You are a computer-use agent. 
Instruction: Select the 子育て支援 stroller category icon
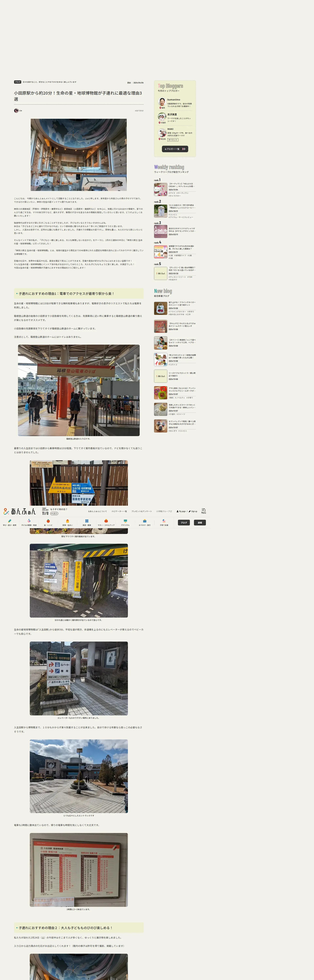[x=164, y=522]
